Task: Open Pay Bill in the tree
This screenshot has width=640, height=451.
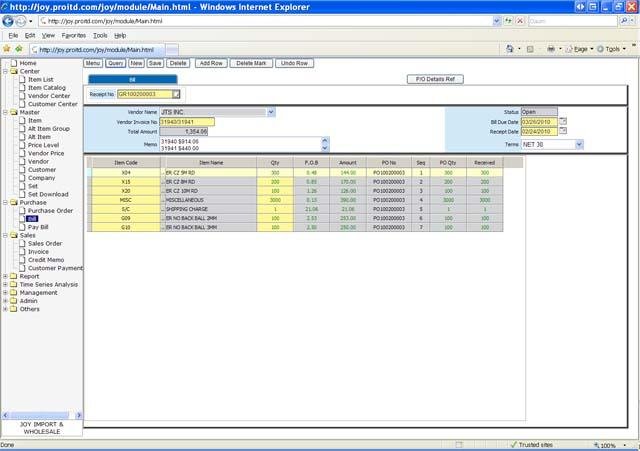Action: click(x=38, y=227)
